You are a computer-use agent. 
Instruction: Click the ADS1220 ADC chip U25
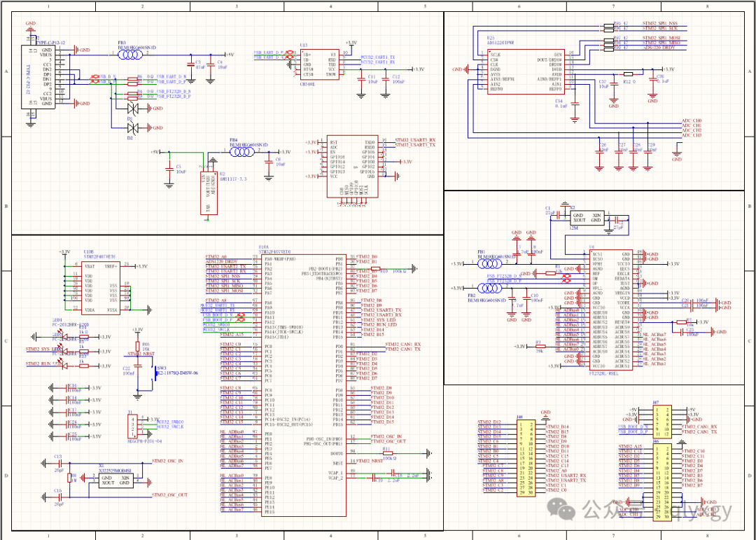pyautogui.click(x=526, y=71)
